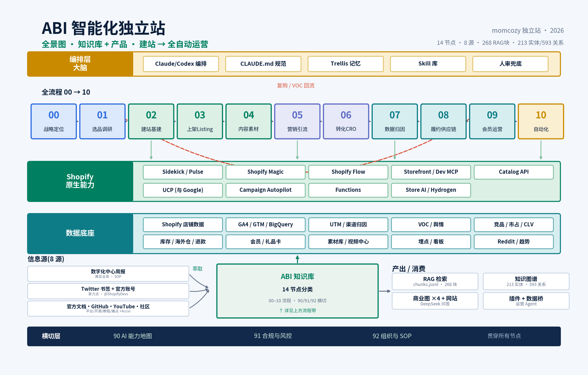The image size is (588, 375).
Task: Click node 03 上架Listing
Action: pyautogui.click(x=200, y=122)
